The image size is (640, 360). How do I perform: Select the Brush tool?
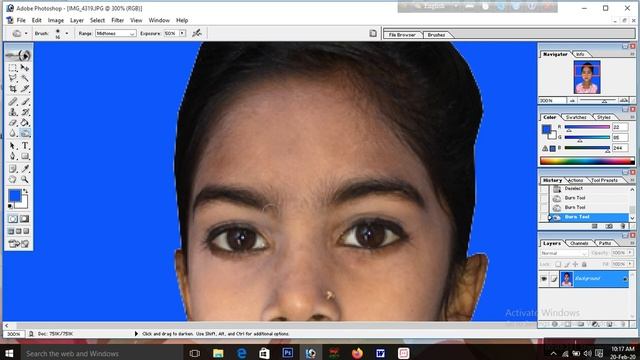point(25,101)
